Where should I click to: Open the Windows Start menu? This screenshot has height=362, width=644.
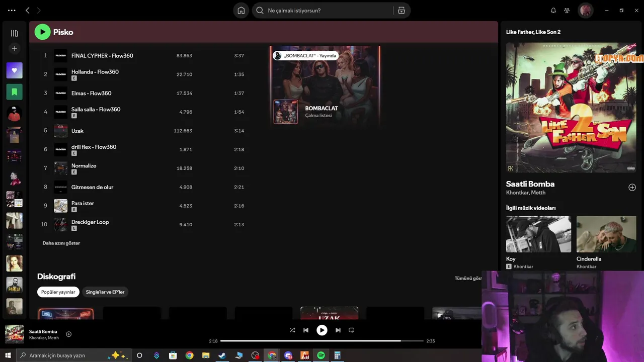point(8,355)
